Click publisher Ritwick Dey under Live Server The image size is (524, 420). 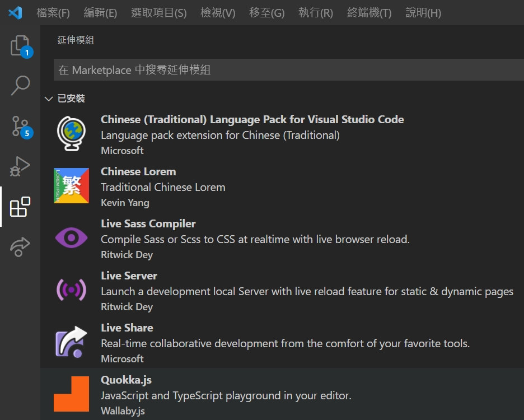pyautogui.click(x=127, y=307)
